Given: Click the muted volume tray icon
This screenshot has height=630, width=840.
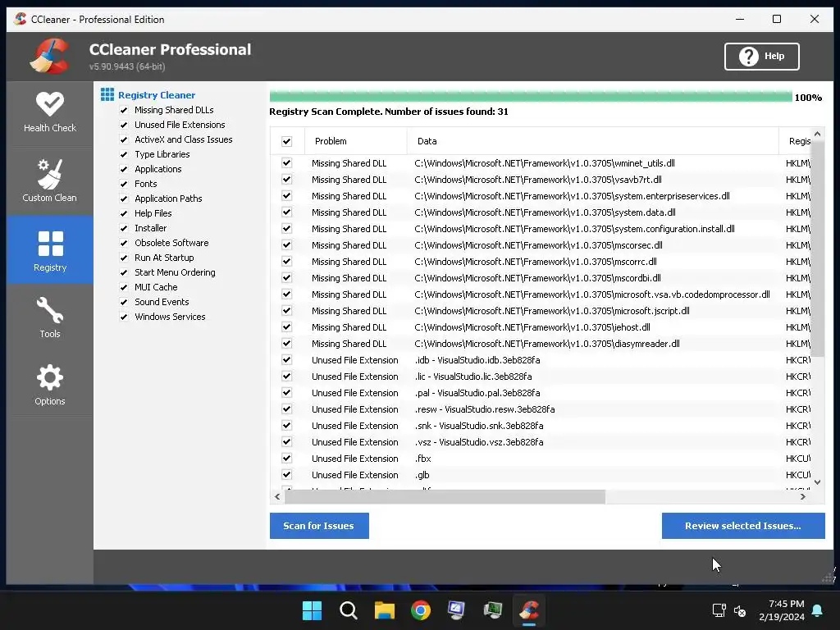Looking at the screenshot, I should coord(740,610).
